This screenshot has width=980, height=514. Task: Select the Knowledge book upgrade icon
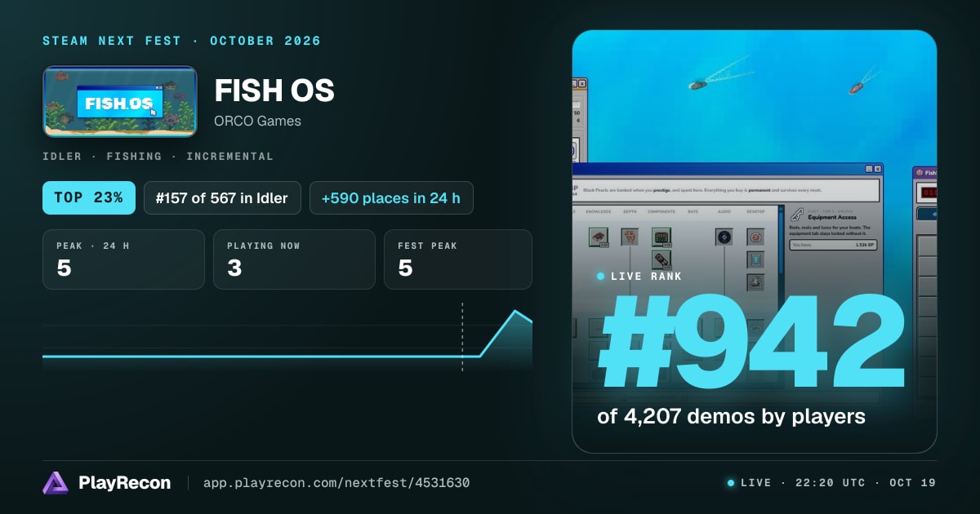(x=599, y=237)
